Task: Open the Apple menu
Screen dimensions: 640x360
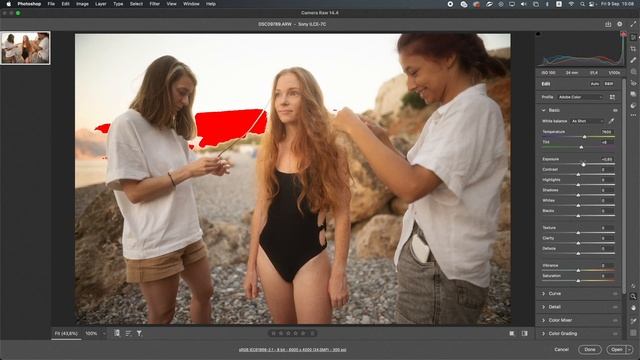Action: (9, 4)
